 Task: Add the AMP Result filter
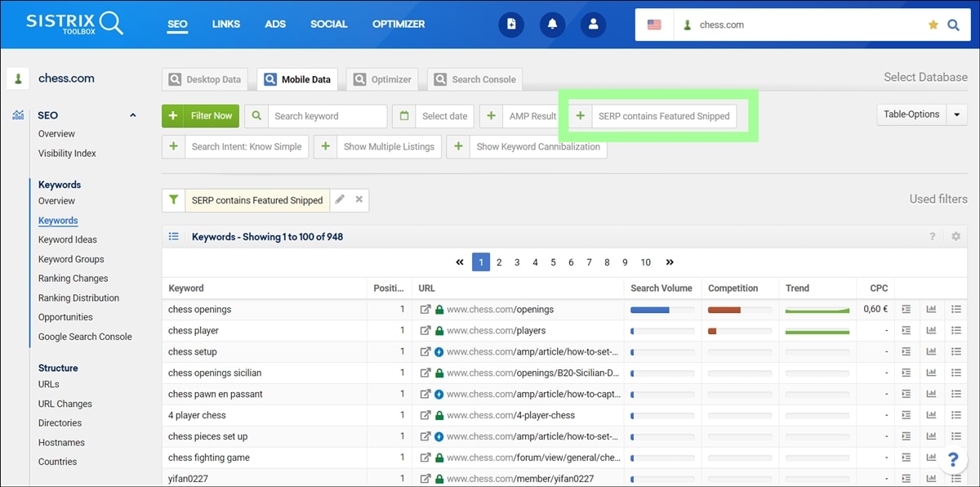tap(521, 116)
